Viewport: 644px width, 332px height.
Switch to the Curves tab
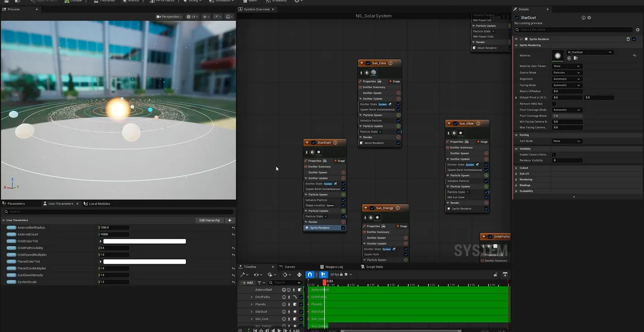click(x=290, y=267)
